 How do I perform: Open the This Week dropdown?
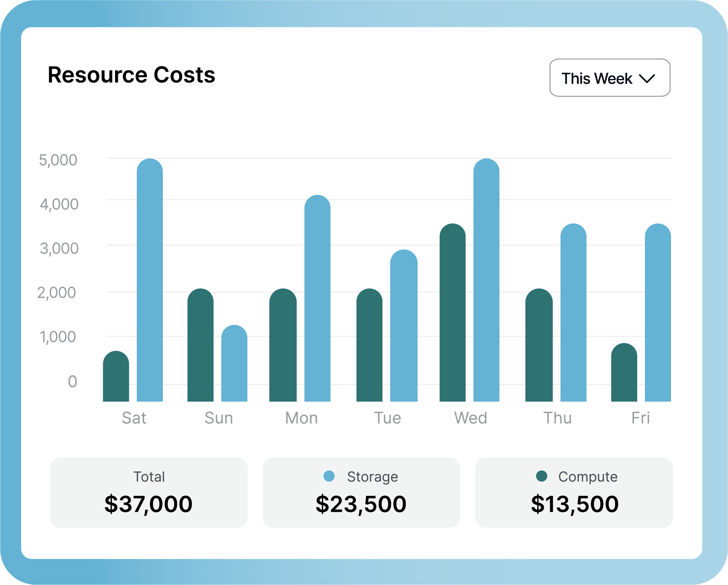tap(609, 78)
